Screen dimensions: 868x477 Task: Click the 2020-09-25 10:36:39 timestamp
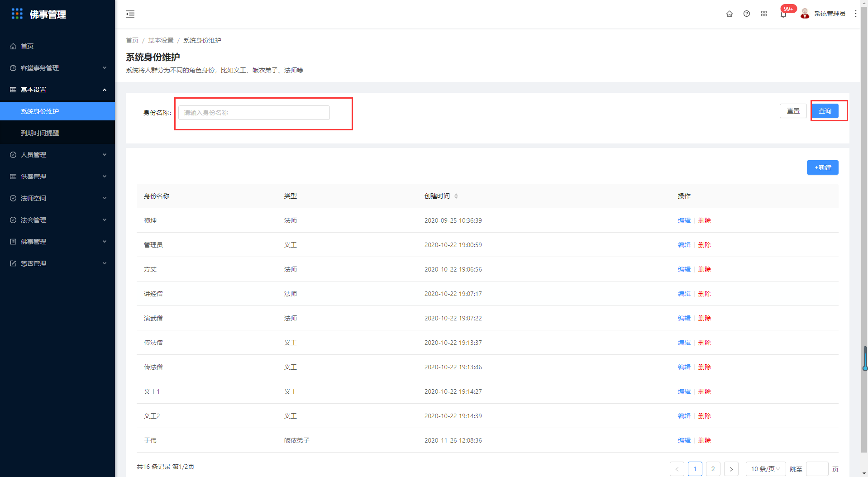[453, 220]
